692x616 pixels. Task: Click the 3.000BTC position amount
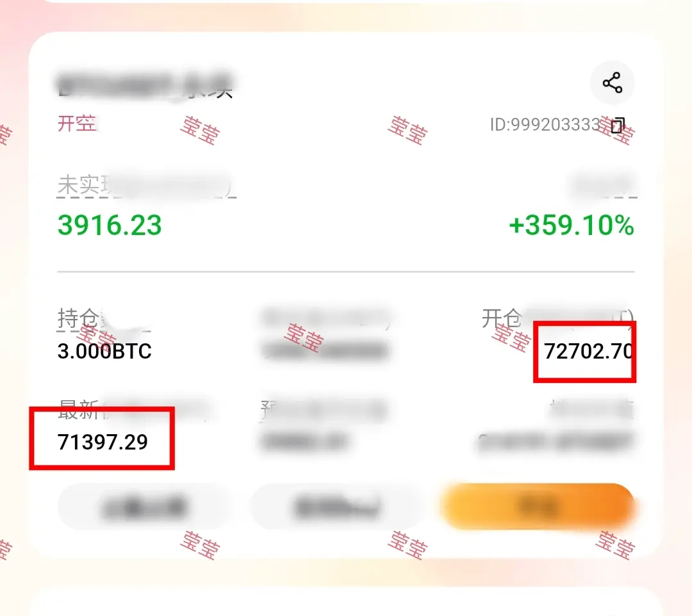[104, 351]
